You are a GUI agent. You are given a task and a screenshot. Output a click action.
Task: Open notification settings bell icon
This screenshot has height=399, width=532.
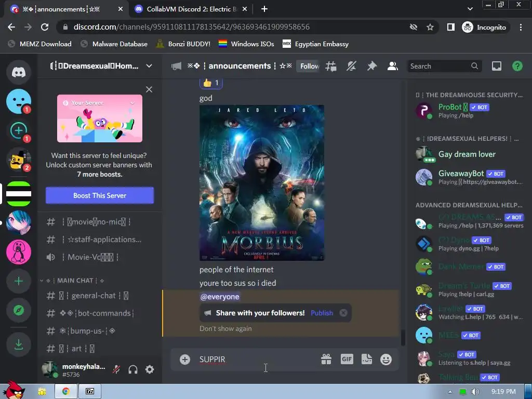351,66
